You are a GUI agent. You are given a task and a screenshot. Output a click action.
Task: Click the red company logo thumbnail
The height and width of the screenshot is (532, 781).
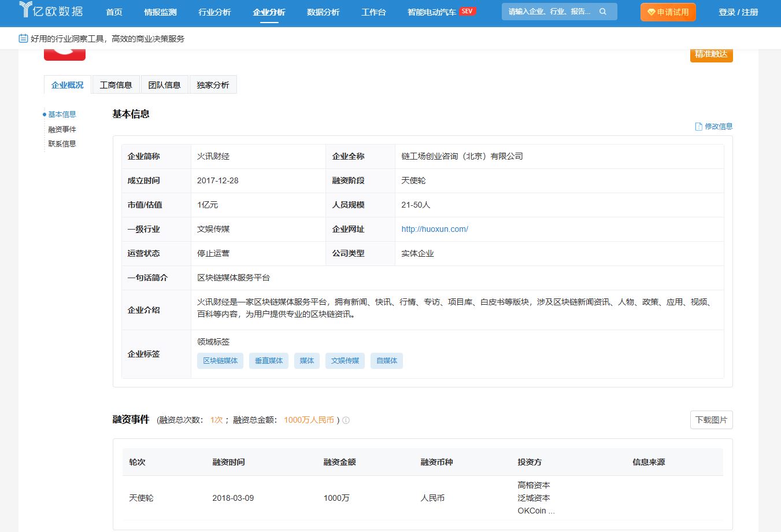pos(65,55)
